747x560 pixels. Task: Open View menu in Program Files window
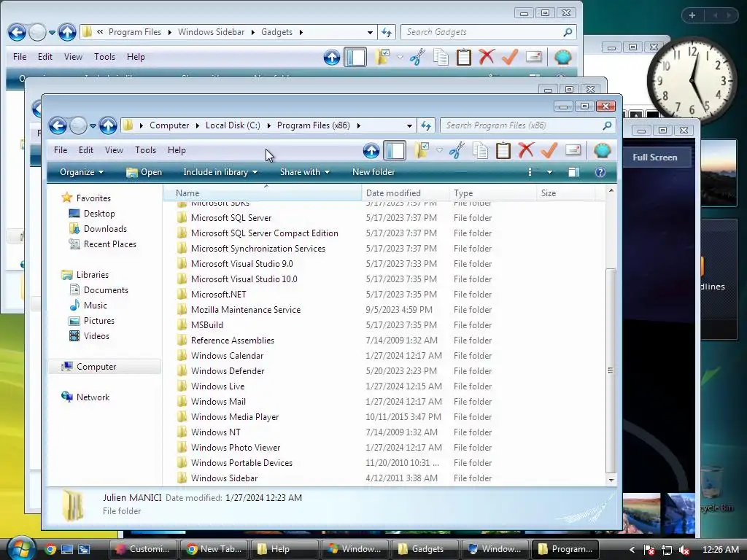(114, 150)
